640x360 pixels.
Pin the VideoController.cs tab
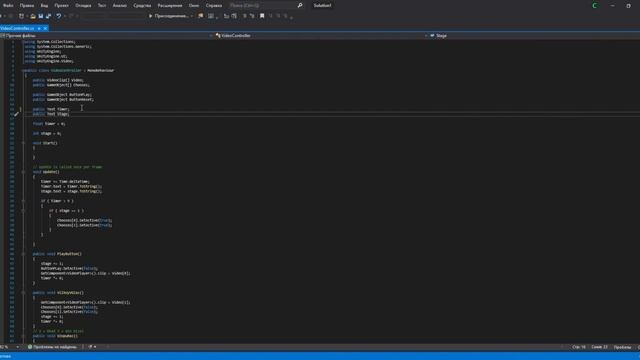click(x=39, y=28)
